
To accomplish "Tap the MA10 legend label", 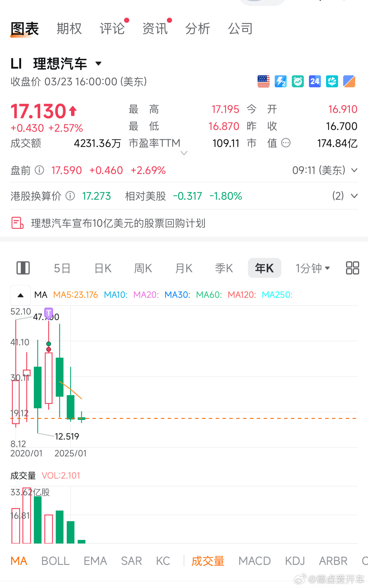I will [x=116, y=295].
